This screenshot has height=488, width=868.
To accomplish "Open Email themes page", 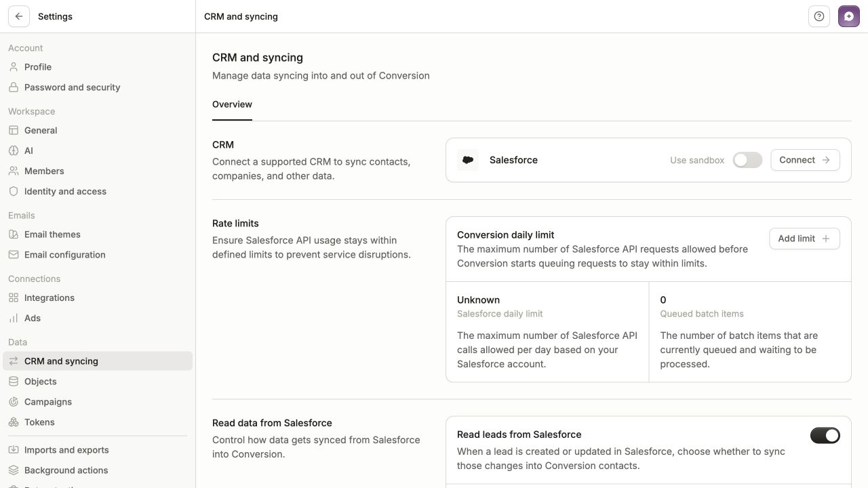I will point(98,235).
